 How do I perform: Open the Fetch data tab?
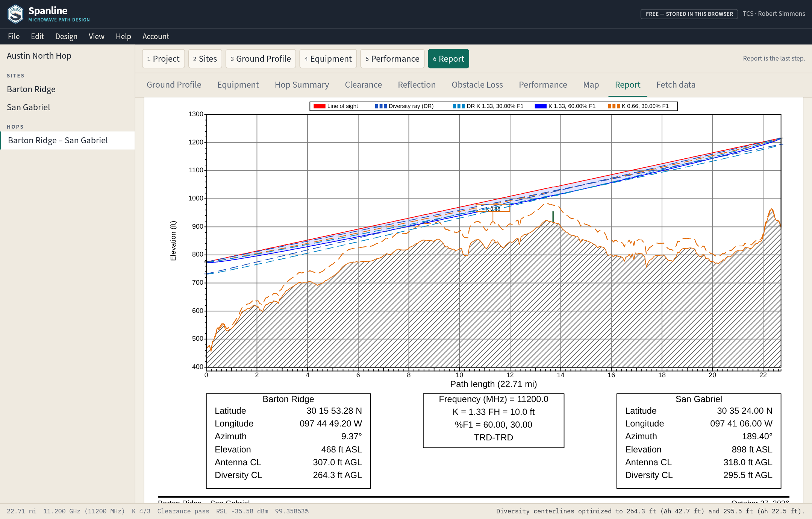(x=676, y=85)
